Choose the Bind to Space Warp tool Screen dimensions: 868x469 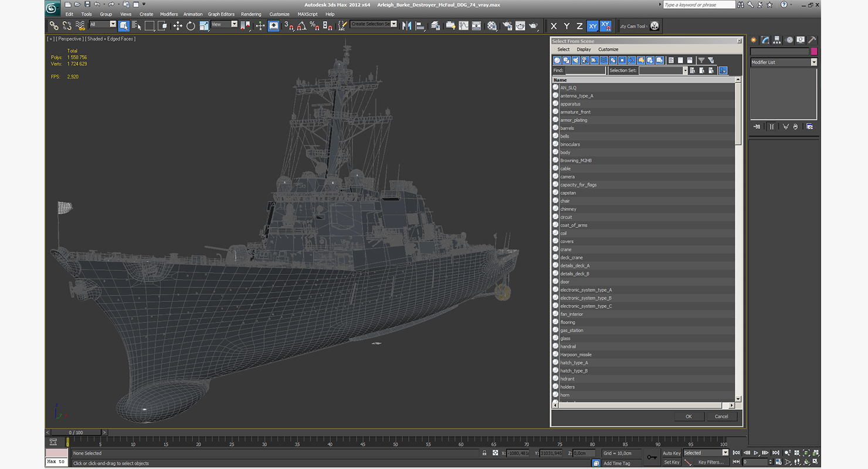80,26
